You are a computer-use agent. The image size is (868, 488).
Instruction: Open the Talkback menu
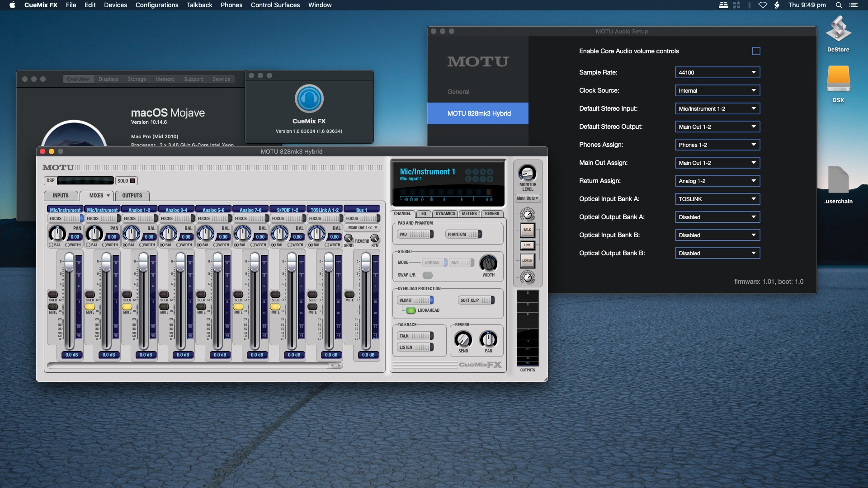point(199,5)
